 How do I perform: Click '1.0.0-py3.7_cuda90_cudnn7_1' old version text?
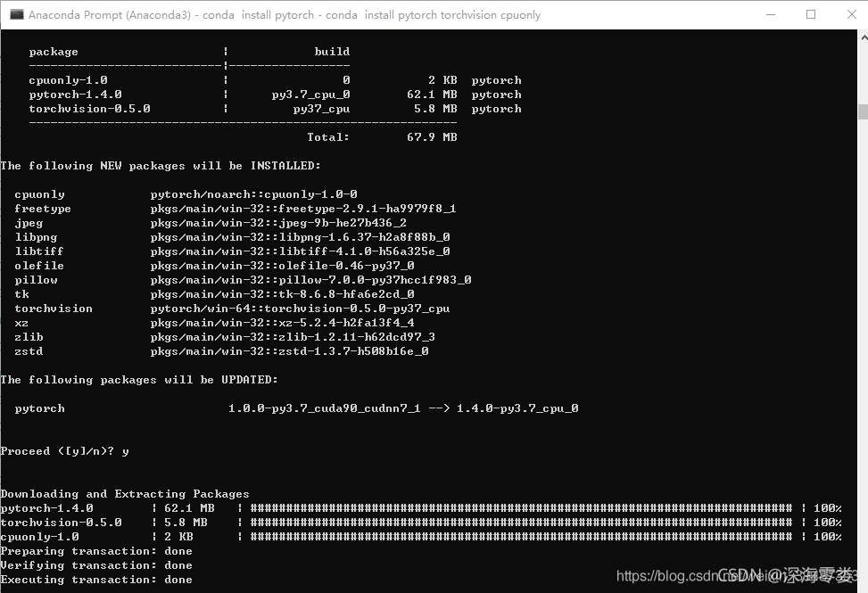[325, 408]
